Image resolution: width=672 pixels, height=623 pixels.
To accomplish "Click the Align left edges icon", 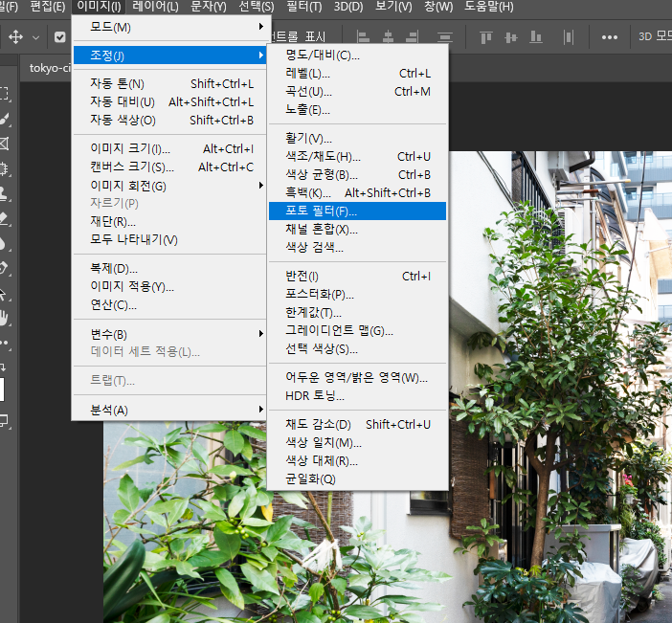I will (x=364, y=37).
